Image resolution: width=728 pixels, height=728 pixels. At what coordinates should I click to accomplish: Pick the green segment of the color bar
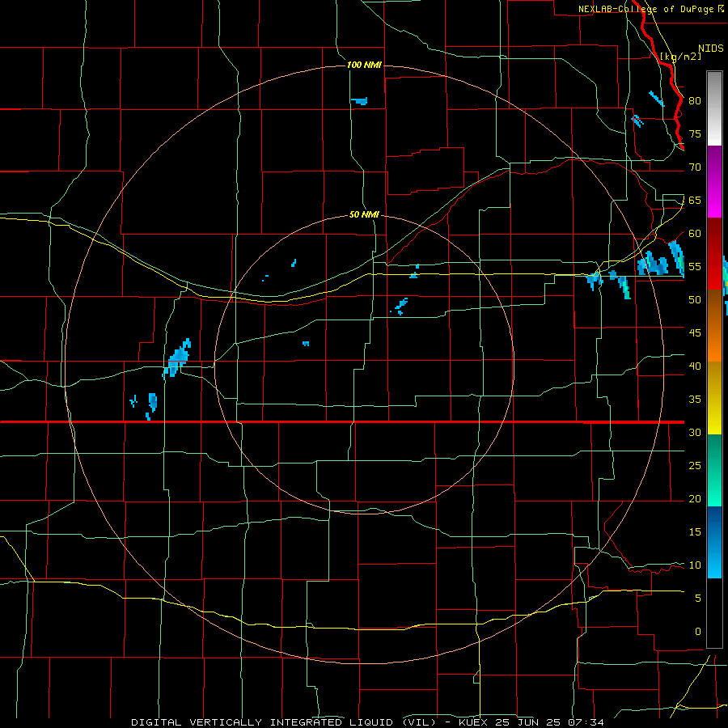point(714,470)
